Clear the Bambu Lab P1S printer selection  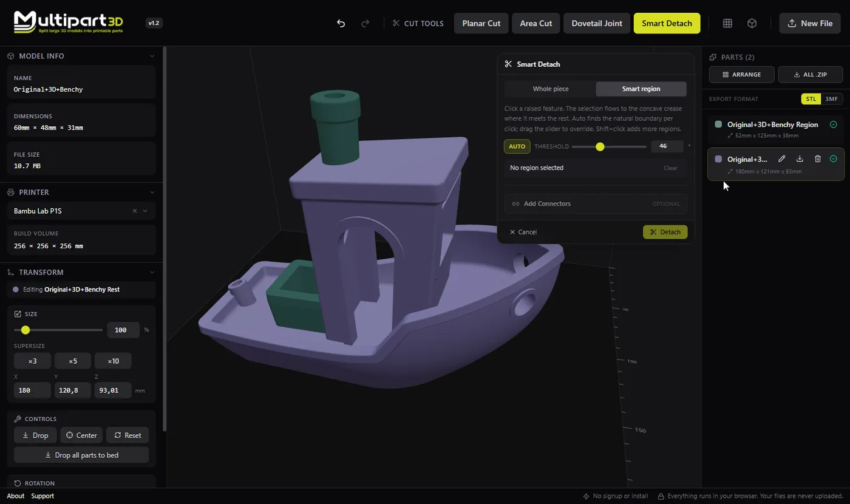tap(135, 211)
